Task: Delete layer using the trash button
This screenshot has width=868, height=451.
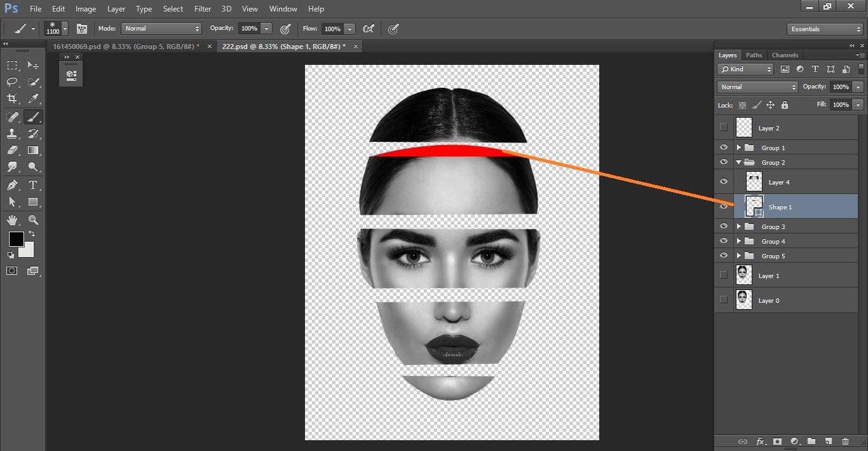Action: (x=846, y=441)
